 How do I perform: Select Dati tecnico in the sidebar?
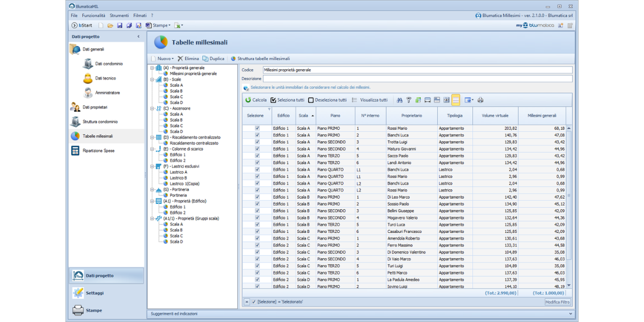(x=105, y=78)
